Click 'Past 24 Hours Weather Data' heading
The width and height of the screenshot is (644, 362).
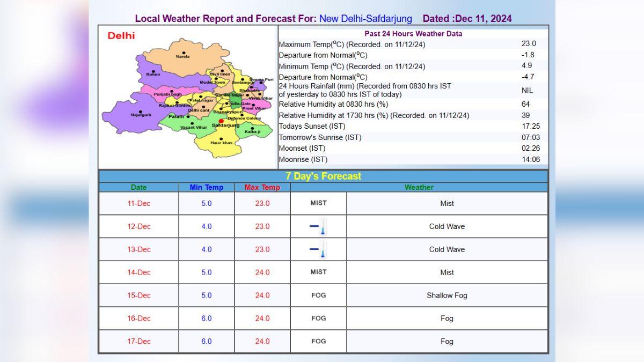(413, 34)
